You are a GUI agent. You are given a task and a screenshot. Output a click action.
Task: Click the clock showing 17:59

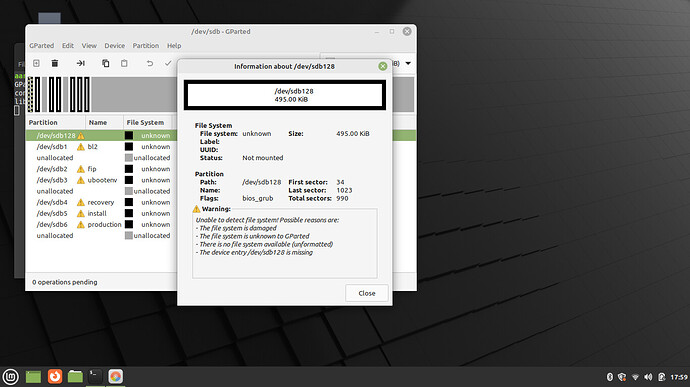[679, 377]
